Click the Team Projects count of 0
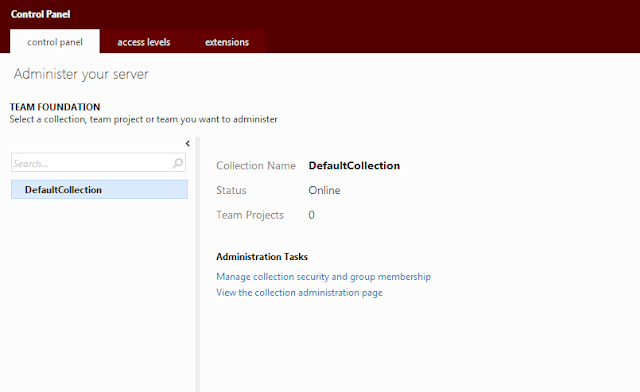The width and height of the screenshot is (640, 392). pyautogui.click(x=311, y=215)
